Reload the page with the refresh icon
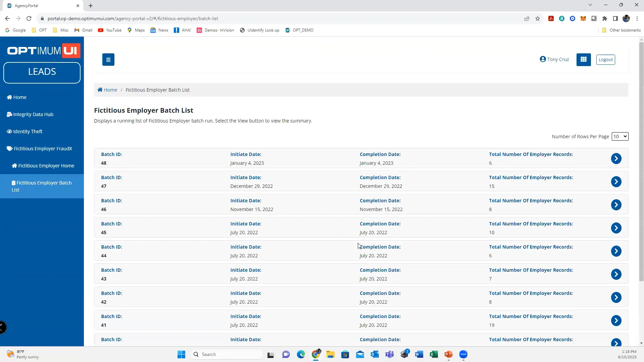This screenshot has height=362, width=644. coord(29,18)
